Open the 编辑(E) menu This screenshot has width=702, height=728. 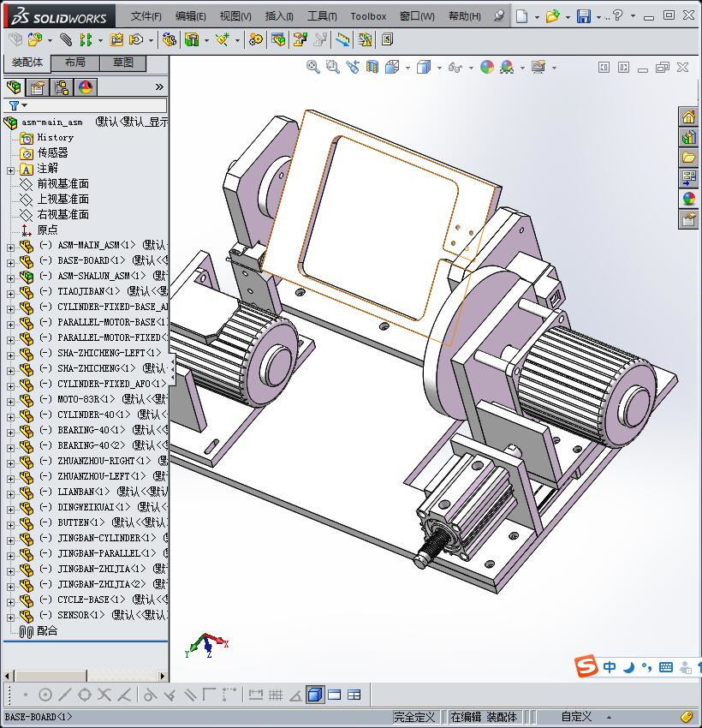coord(190,16)
